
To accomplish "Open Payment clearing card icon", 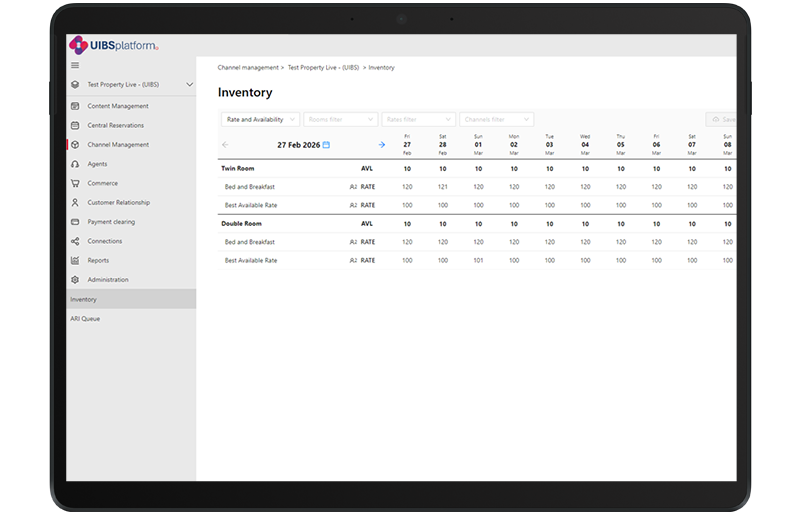I will point(75,222).
